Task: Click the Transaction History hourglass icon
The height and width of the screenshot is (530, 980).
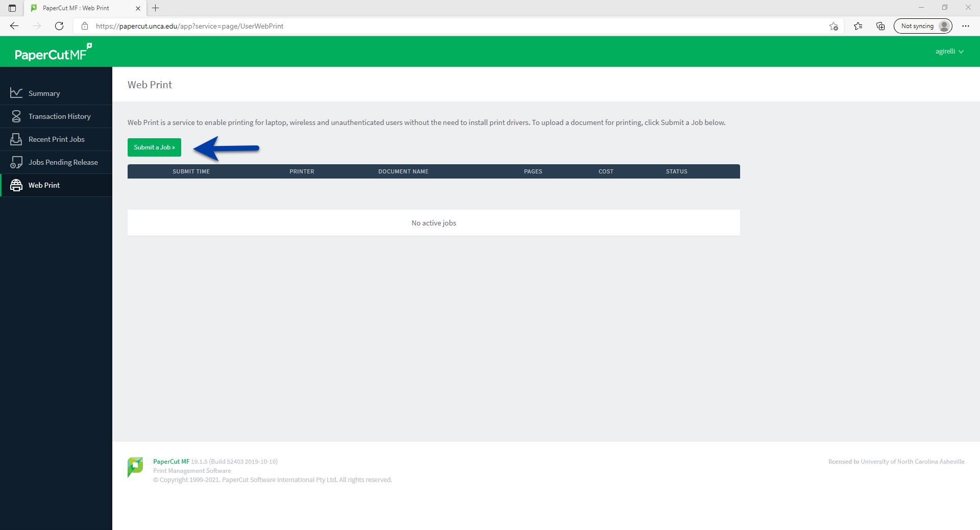Action: pos(16,116)
